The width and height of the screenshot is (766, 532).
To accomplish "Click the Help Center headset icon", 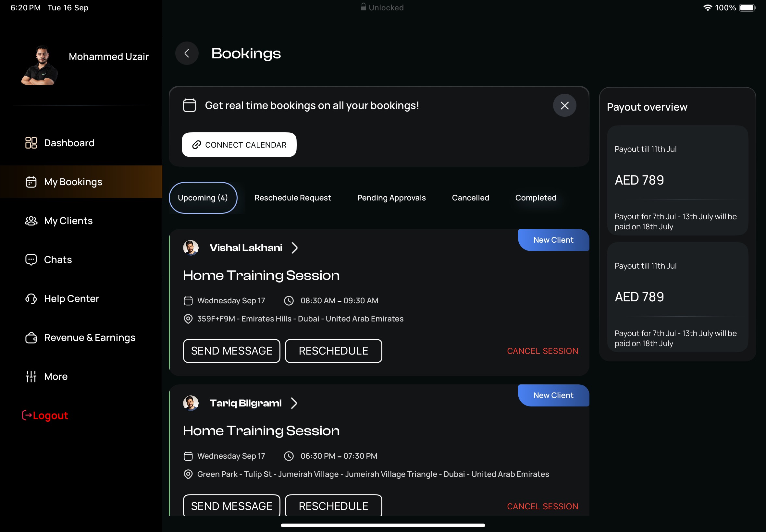I will pos(31,298).
